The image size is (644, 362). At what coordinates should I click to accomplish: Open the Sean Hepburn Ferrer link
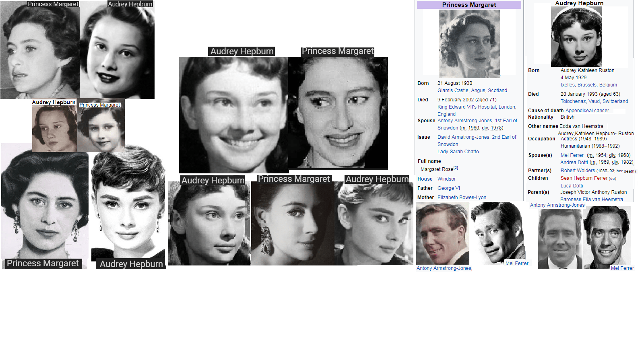tap(584, 178)
